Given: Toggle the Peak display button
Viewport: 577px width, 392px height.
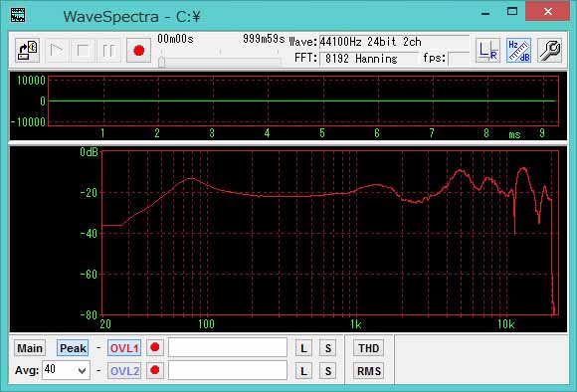Looking at the screenshot, I should (73, 348).
